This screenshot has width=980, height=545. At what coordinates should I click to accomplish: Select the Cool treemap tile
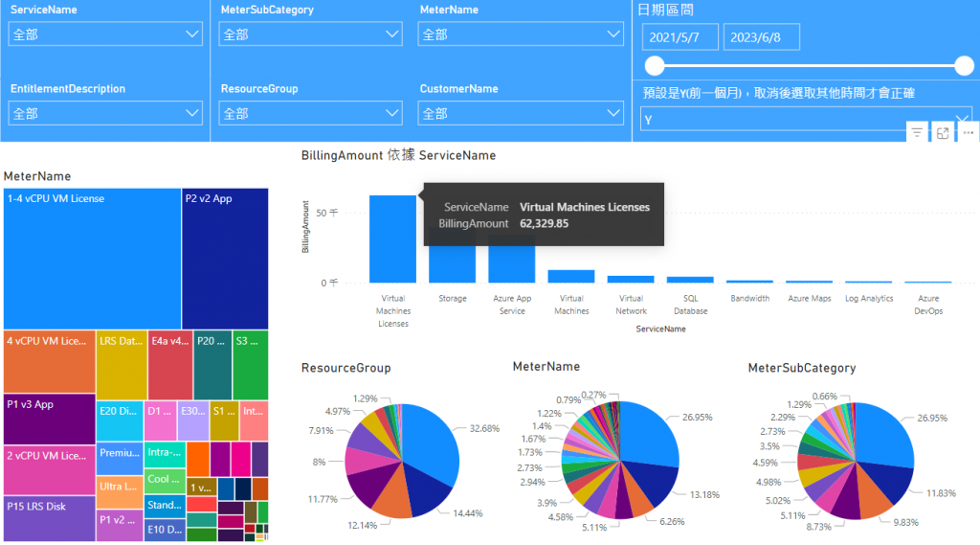165,482
